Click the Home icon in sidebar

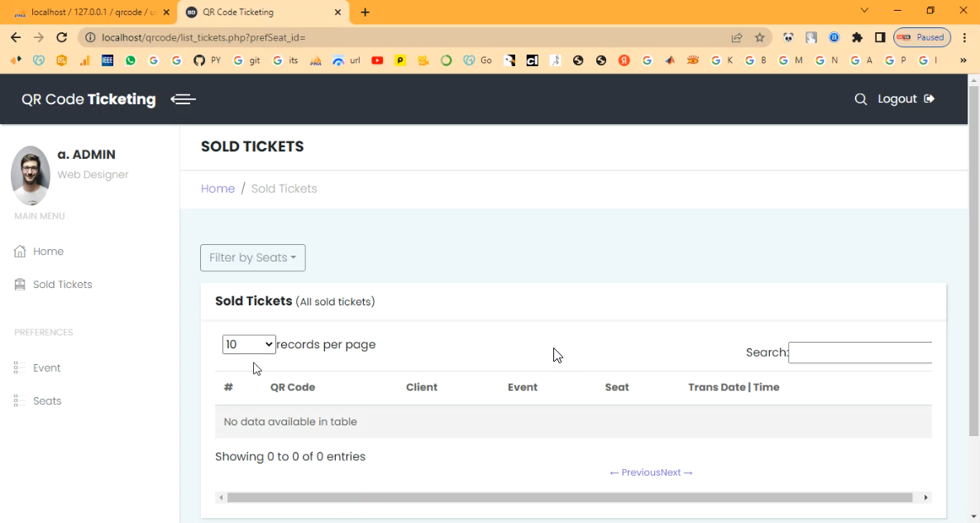click(20, 252)
